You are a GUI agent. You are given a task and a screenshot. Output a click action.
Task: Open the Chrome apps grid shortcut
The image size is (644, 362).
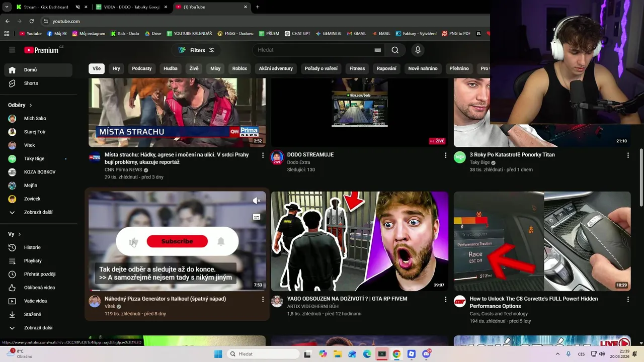[7, 34]
